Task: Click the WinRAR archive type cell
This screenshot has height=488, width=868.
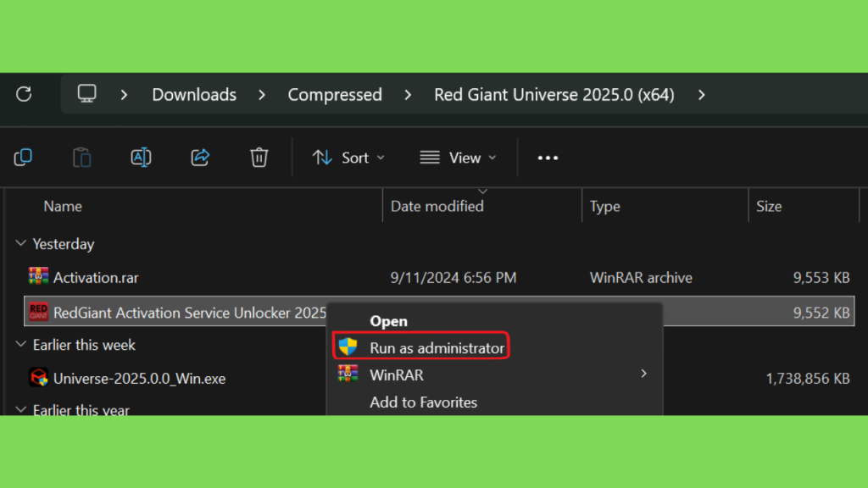Action: tap(641, 277)
